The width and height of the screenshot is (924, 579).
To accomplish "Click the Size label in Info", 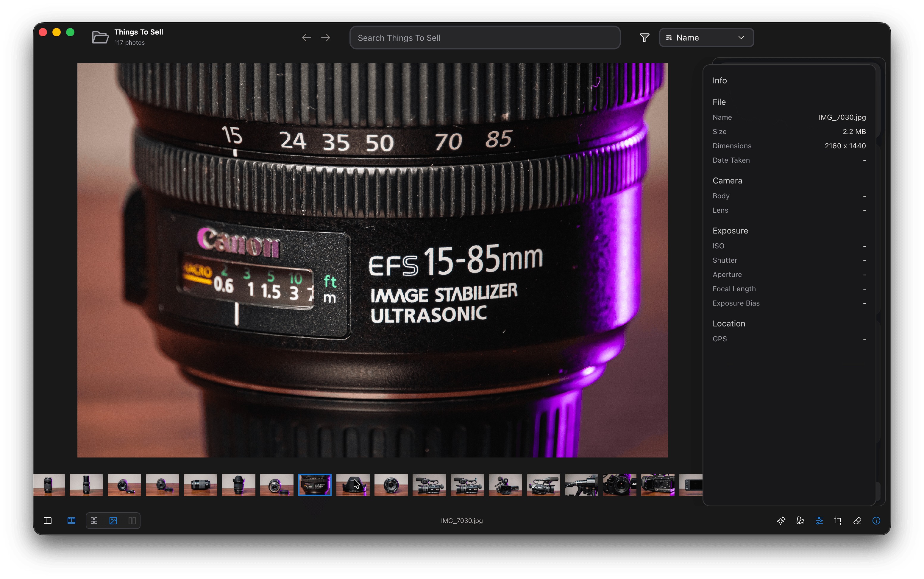I will (x=719, y=131).
